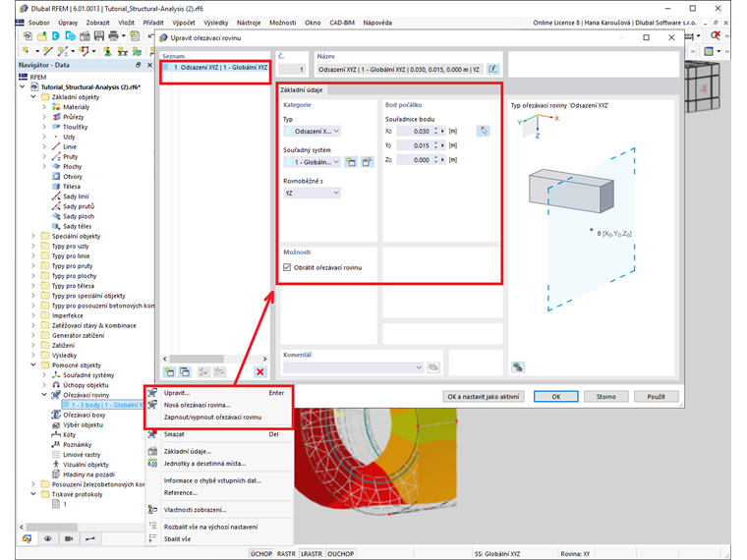Click the icon under the dialog's preview pane
747x560 pixels.
click(518, 367)
